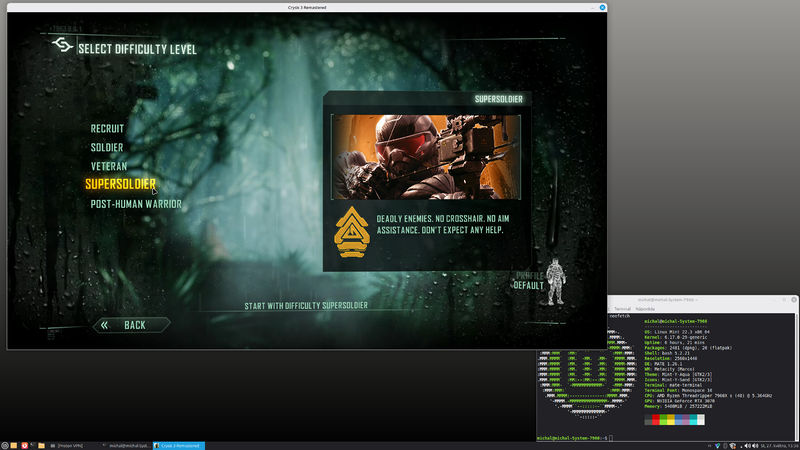
Task: Click the blue neofetch color block
Action: [x=679, y=419]
